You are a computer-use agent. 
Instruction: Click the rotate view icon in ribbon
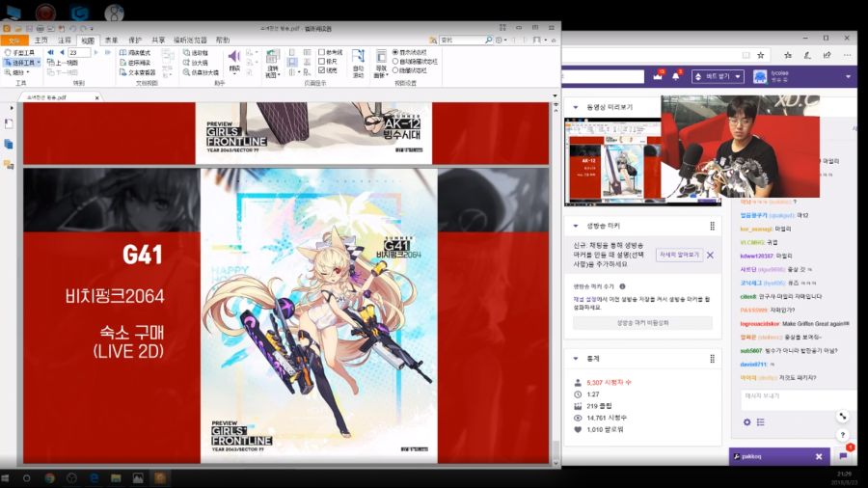pyautogui.click(x=272, y=57)
